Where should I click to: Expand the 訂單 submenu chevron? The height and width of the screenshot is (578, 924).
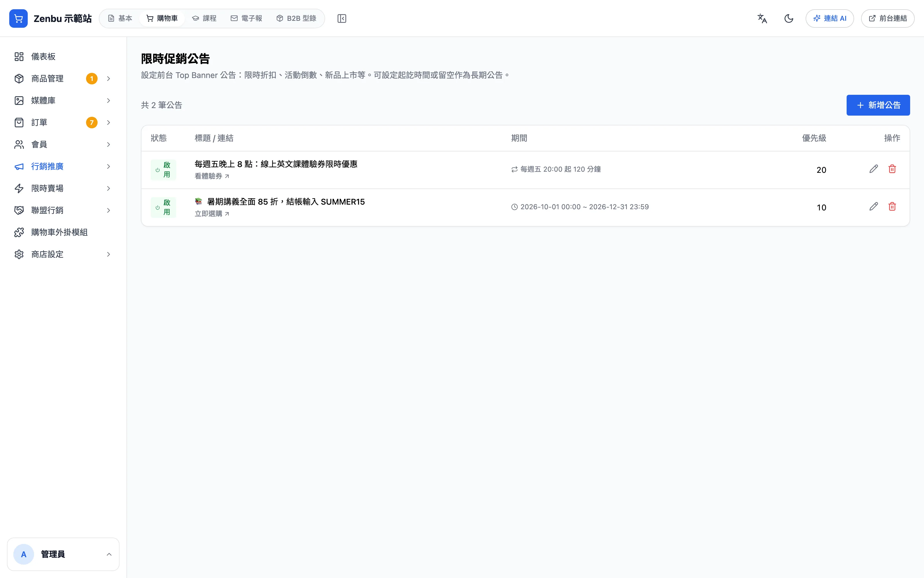109,123
